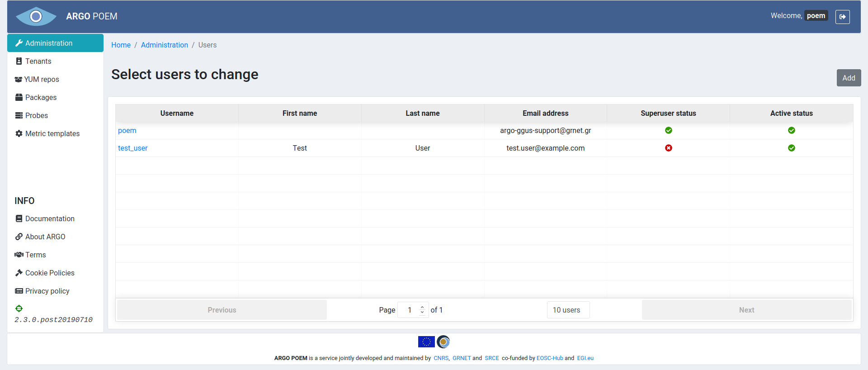Click the page number stepper arrows
The image size is (868, 370).
click(x=422, y=310)
